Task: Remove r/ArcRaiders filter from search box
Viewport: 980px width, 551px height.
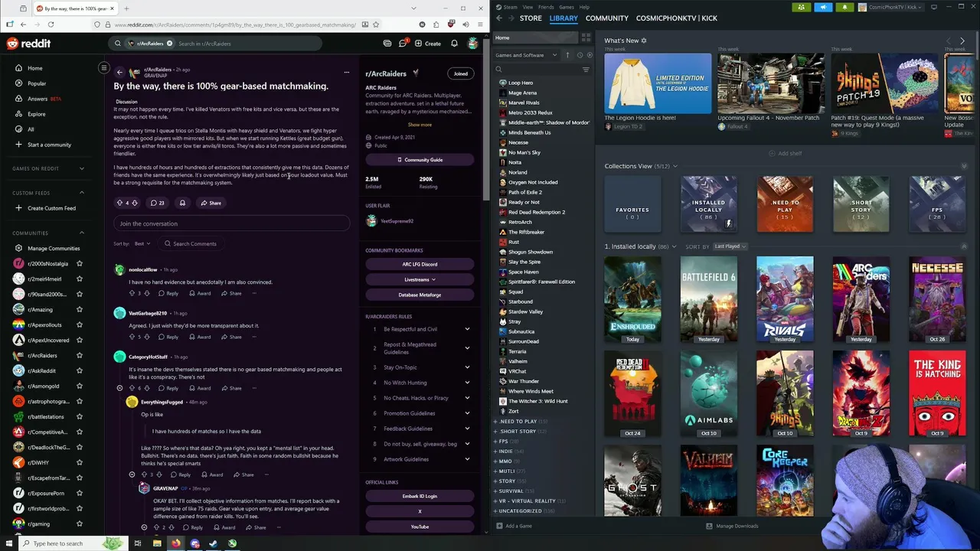Action: pos(169,44)
